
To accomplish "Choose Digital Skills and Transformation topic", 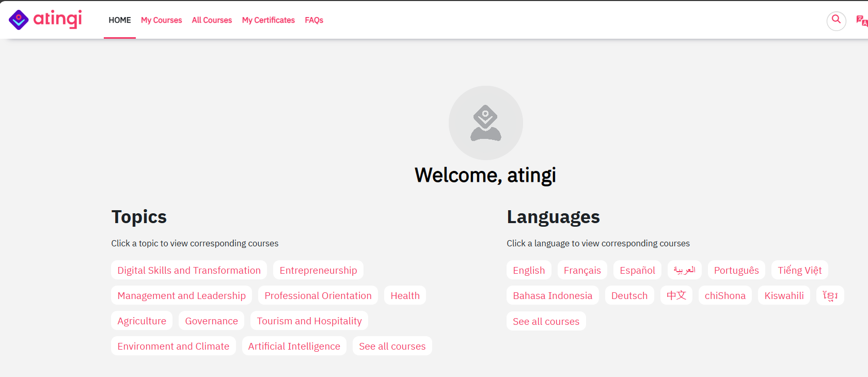I will [189, 270].
